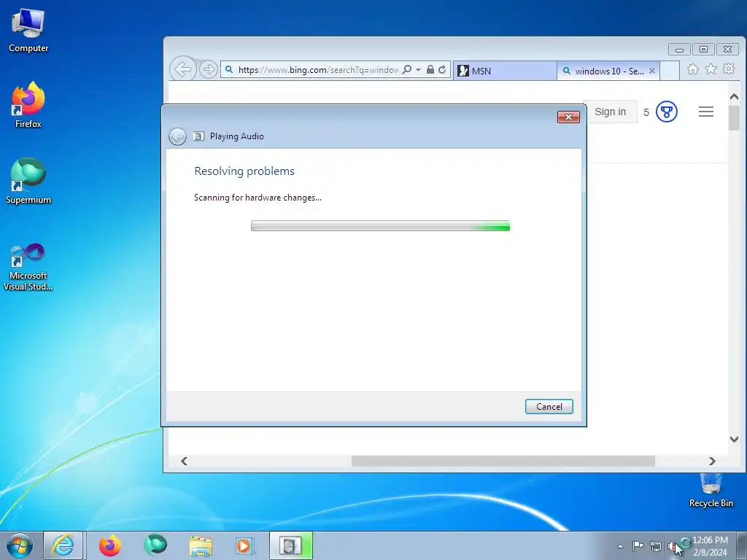Screen dimensions: 747x560
Task: Open the Microsoft Visual Studio desktop shortcut
Action: point(28,267)
